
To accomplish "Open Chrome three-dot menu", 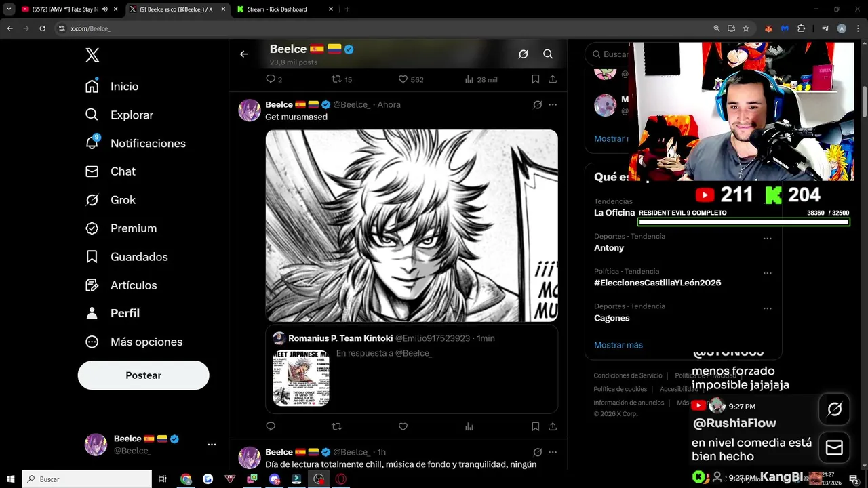I will (857, 28).
